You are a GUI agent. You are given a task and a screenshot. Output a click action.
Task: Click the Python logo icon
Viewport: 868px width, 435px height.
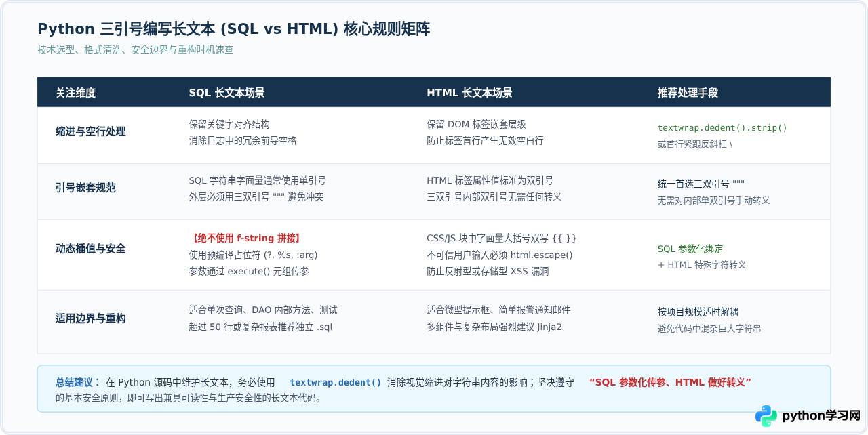tap(766, 415)
